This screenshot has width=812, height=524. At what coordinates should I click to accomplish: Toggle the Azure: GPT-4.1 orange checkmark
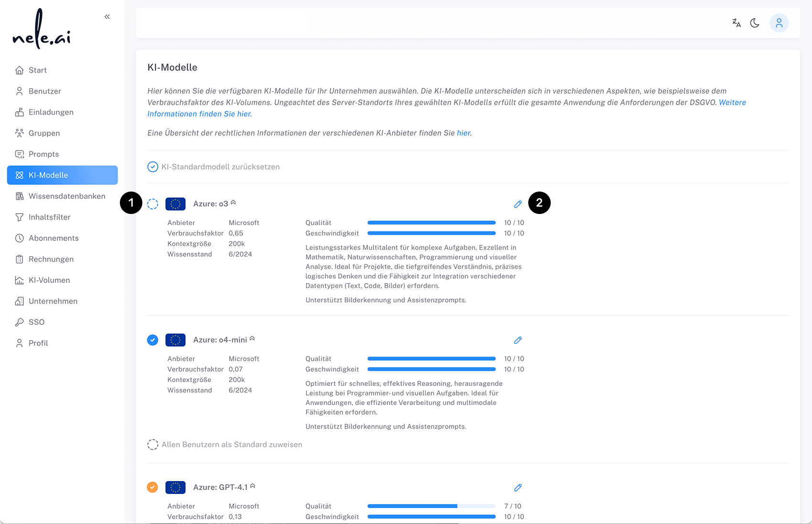pyautogui.click(x=152, y=487)
